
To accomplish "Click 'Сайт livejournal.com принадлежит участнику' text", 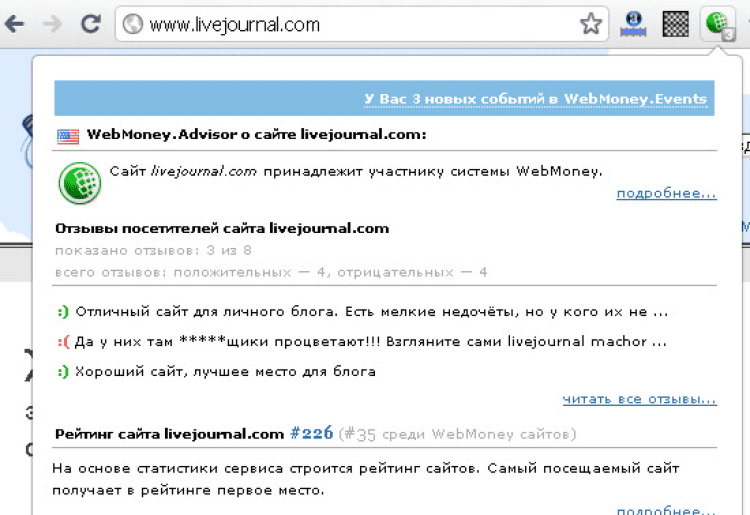I will (x=356, y=171).
